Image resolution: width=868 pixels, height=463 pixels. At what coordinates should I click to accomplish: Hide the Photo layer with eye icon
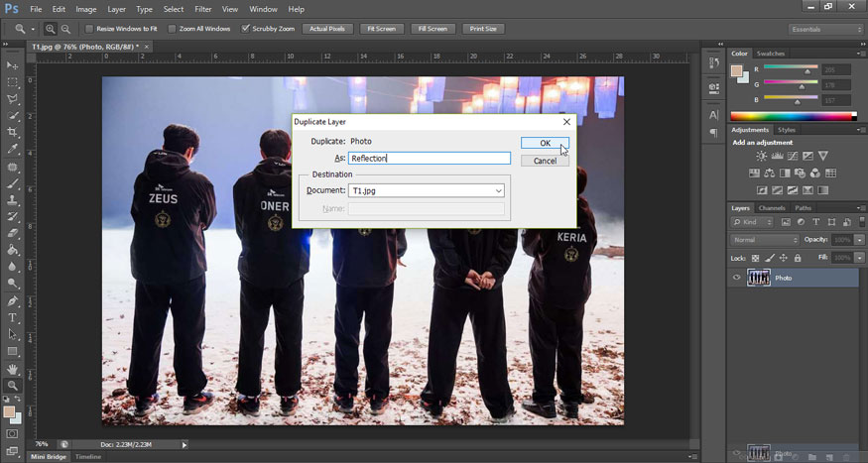tap(736, 279)
